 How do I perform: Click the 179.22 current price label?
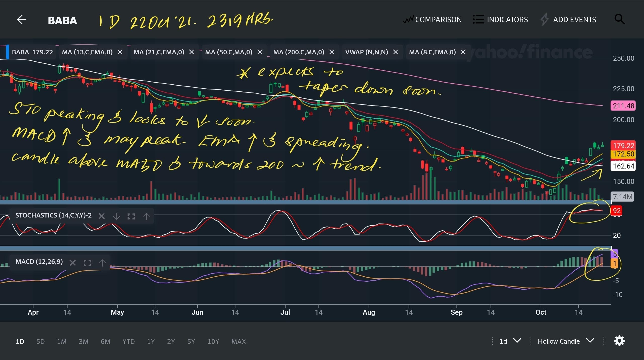pos(623,145)
